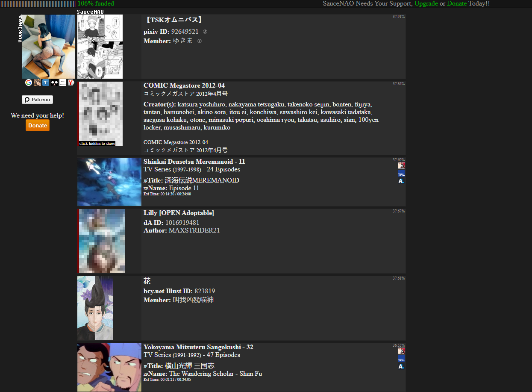
Task: Click the title 【TSKオムニバス】
Action: click(173, 20)
